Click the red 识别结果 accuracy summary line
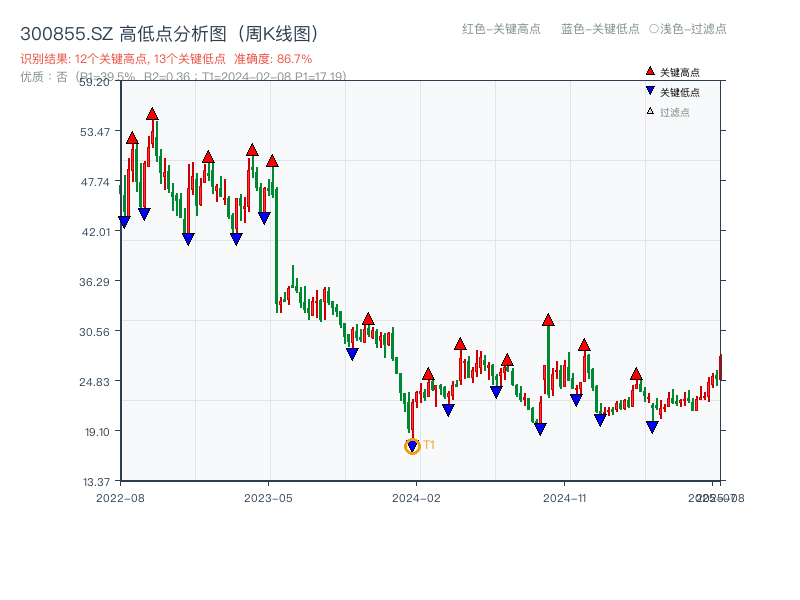Image resolution: width=800 pixels, height=600 pixels. click(x=166, y=59)
